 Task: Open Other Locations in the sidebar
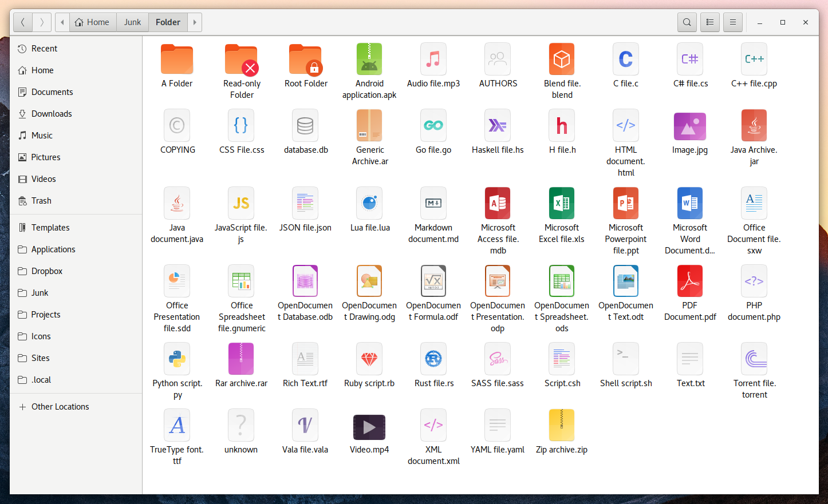(60, 406)
